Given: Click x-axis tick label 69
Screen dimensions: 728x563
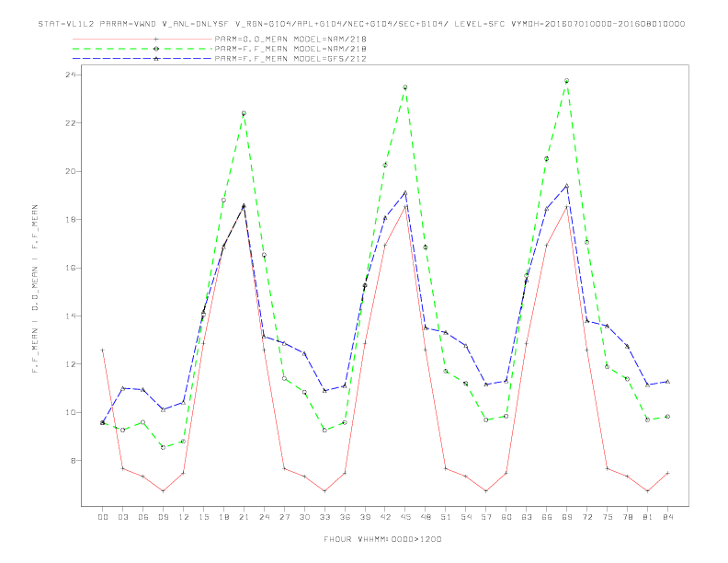Looking at the screenshot, I should point(567,517).
